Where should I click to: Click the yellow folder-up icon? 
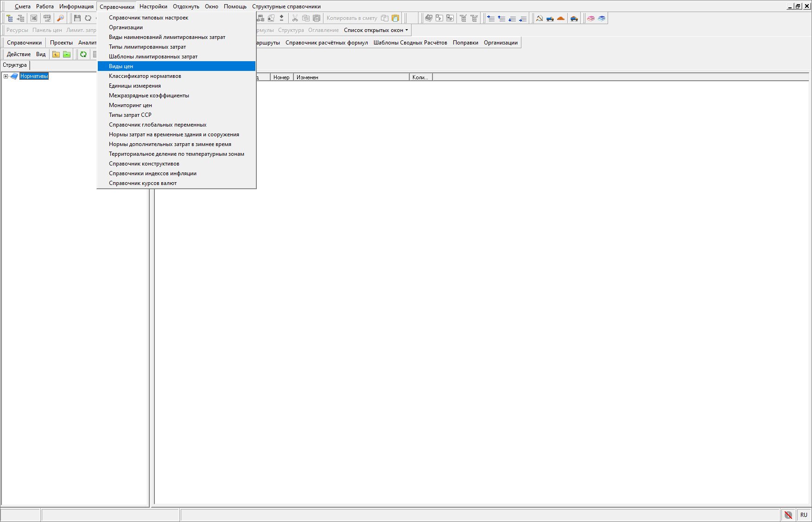click(56, 54)
